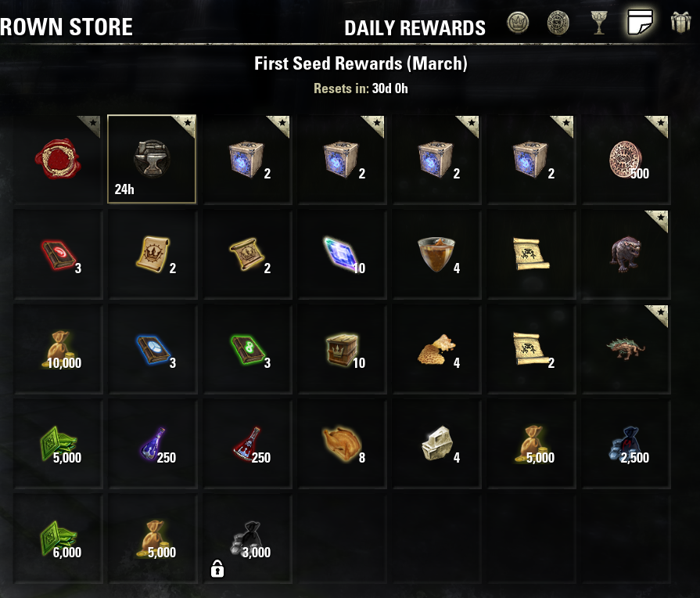
Task: Select the 2,500 dark pouch reward
Action: click(626, 444)
